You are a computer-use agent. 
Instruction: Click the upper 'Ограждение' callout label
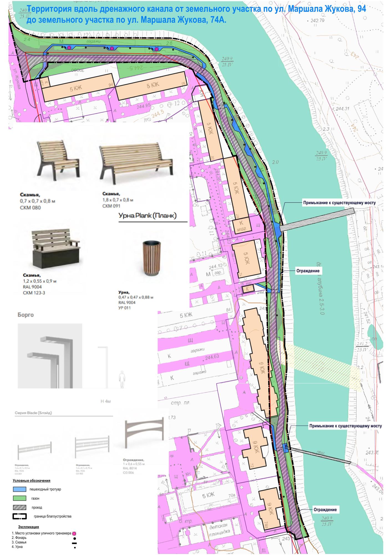click(308, 271)
